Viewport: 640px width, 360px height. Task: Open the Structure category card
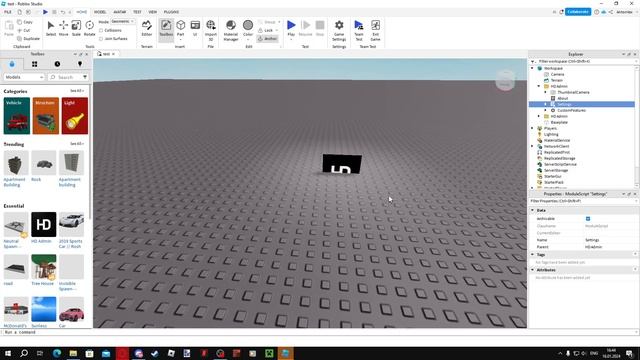point(46,116)
